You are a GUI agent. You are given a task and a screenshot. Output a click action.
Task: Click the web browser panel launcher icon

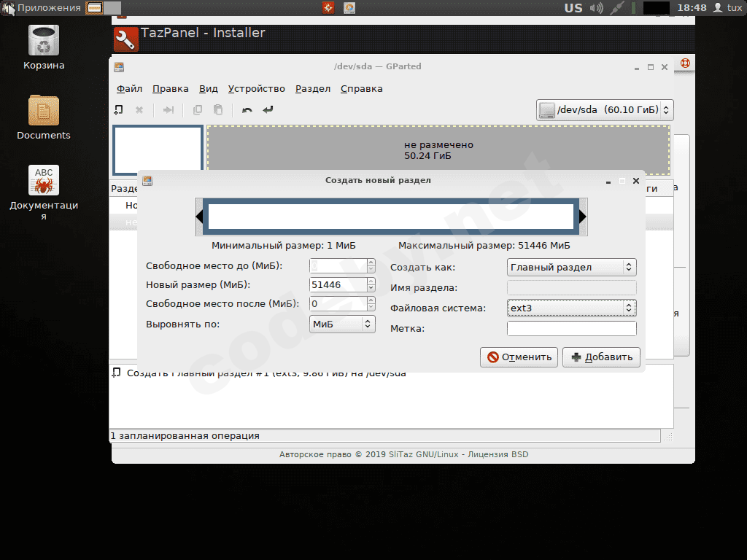pos(349,7)
